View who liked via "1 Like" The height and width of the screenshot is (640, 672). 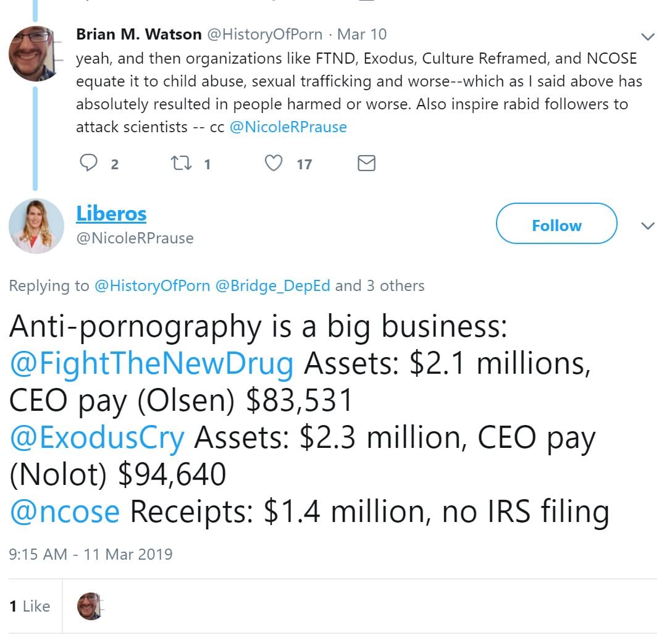click(x=30, y=607)
